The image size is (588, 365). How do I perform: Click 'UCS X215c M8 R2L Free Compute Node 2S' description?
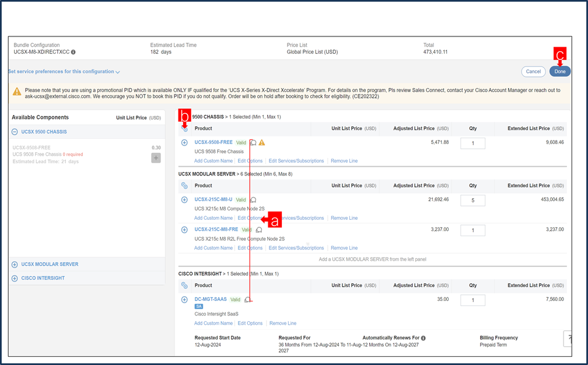[239, 239]
